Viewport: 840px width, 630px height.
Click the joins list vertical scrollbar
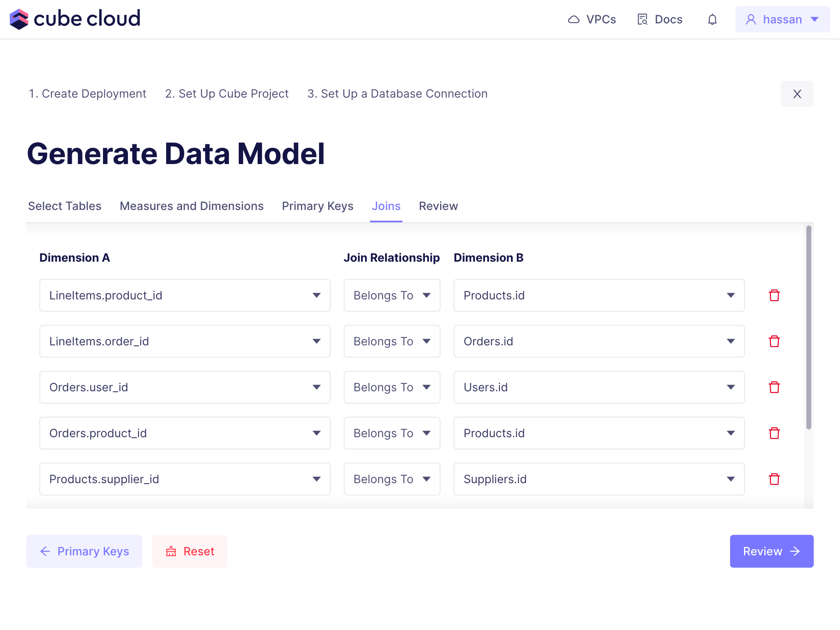(809, 327)
